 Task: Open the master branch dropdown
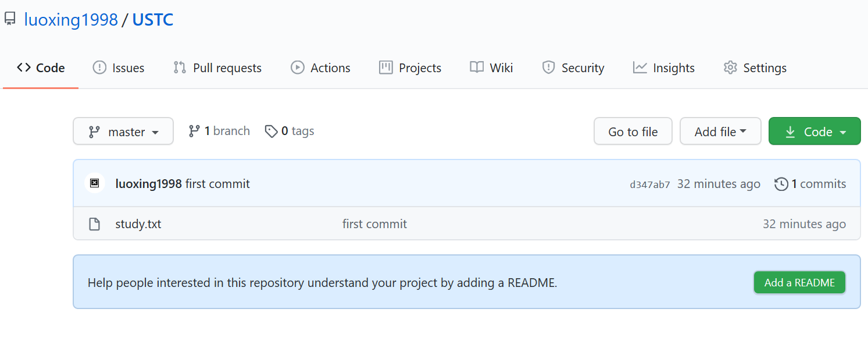(123, 132)
